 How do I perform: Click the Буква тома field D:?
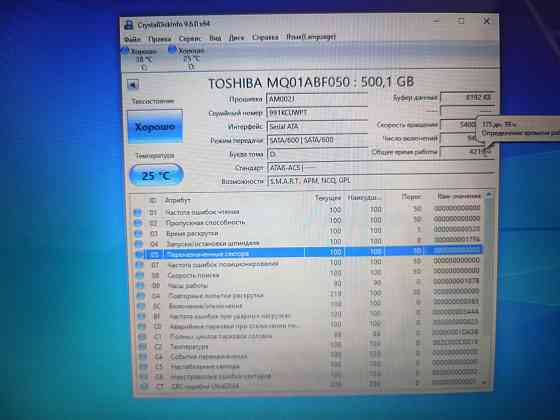point(317,154)
